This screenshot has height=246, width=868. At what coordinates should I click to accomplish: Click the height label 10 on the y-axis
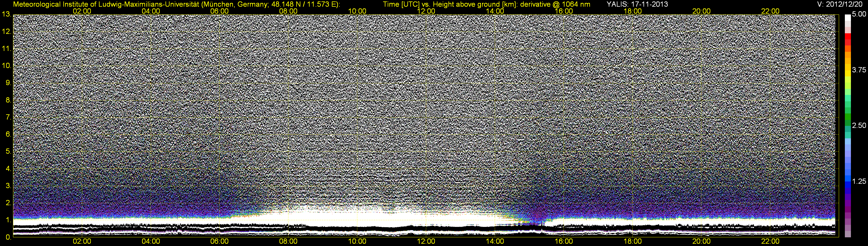(6, 66)
